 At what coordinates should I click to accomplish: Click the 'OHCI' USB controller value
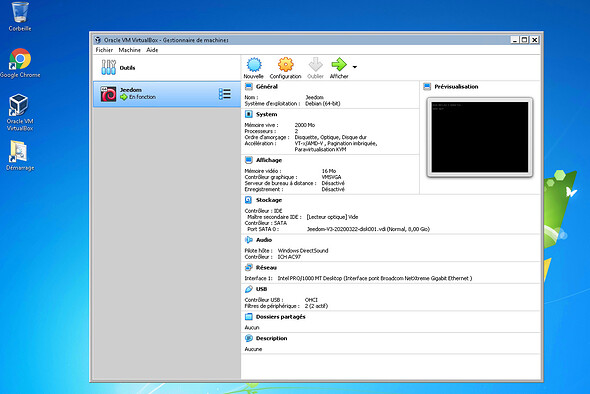point(311,300)
